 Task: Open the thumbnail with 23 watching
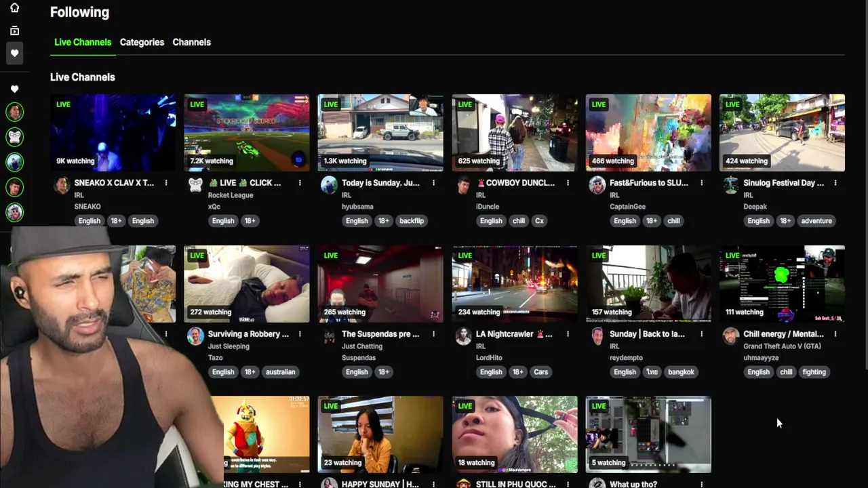[x=380, y=434]
